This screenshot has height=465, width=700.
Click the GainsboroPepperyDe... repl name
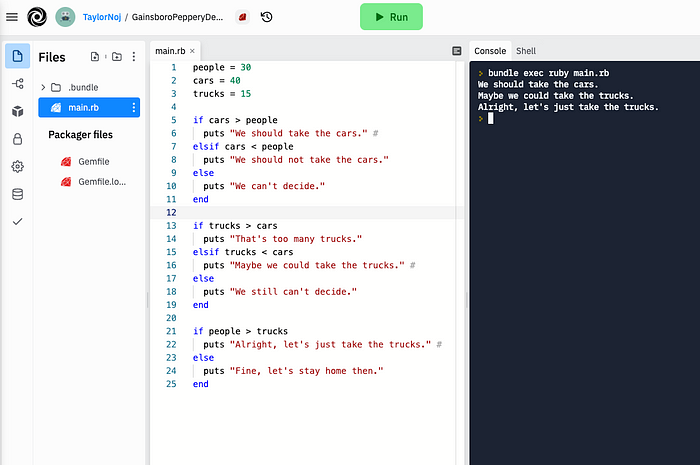[x=177, y=17]
